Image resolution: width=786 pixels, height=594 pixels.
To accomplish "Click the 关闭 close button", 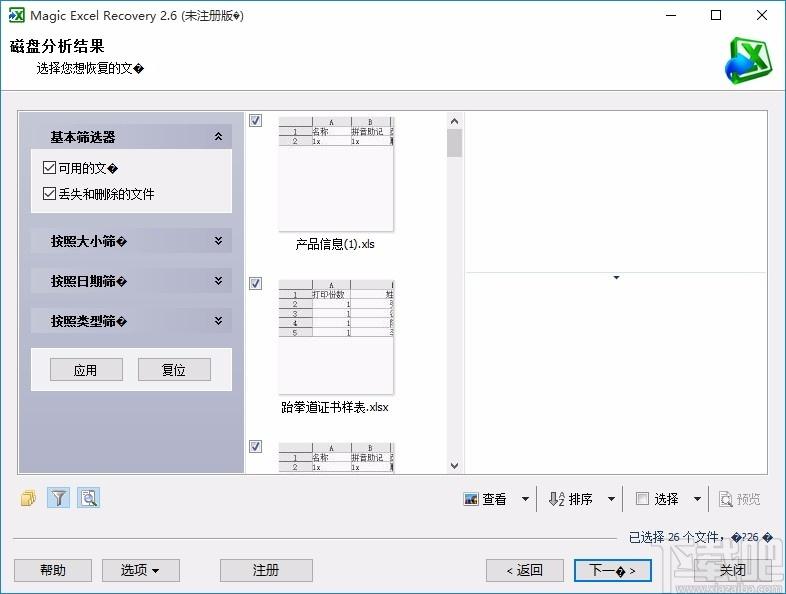I will (x=733, y=570).
